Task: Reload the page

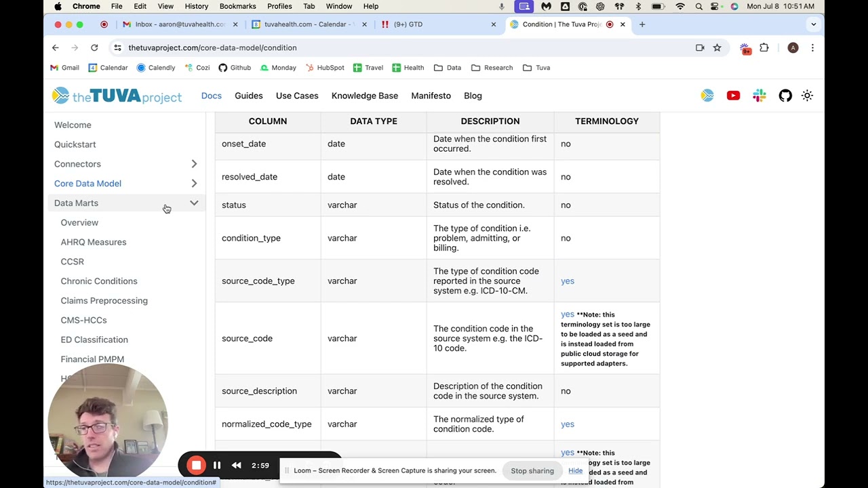Action: tap(94, 47)
